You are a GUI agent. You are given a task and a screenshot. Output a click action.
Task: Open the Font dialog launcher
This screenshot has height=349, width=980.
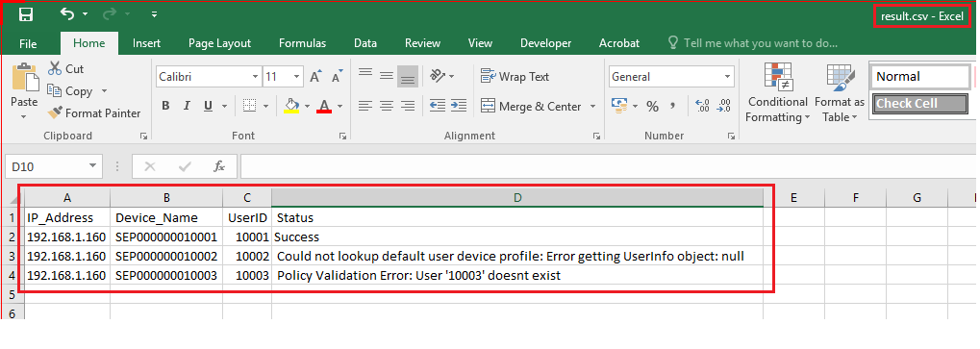click(x=342, y=136)
